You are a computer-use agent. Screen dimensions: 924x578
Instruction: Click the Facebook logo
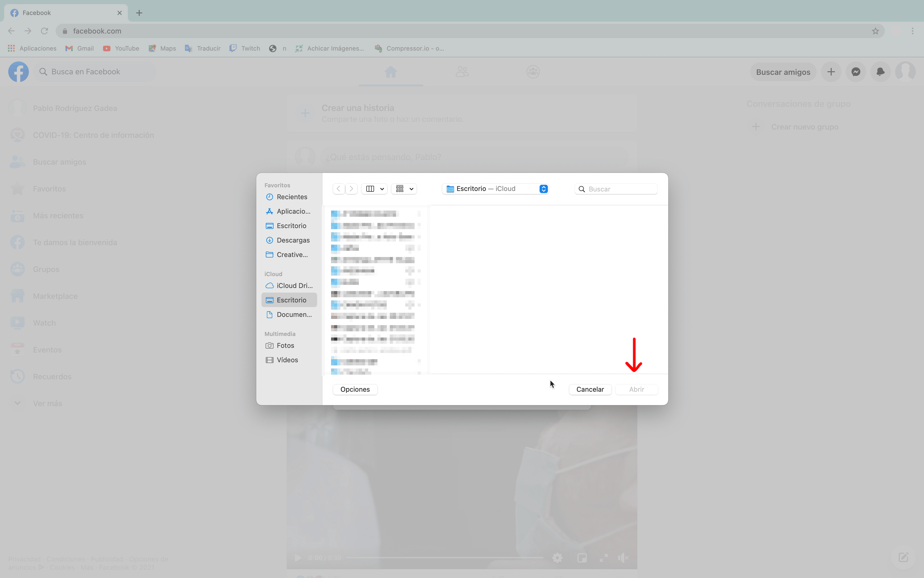(x=19, y=72)
